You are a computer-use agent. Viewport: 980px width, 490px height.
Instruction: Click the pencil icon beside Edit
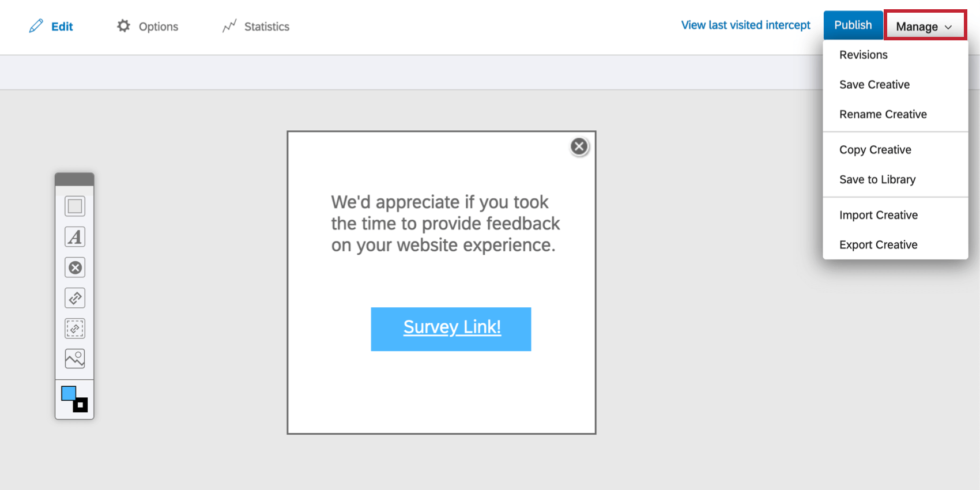[x=36, y=26]
